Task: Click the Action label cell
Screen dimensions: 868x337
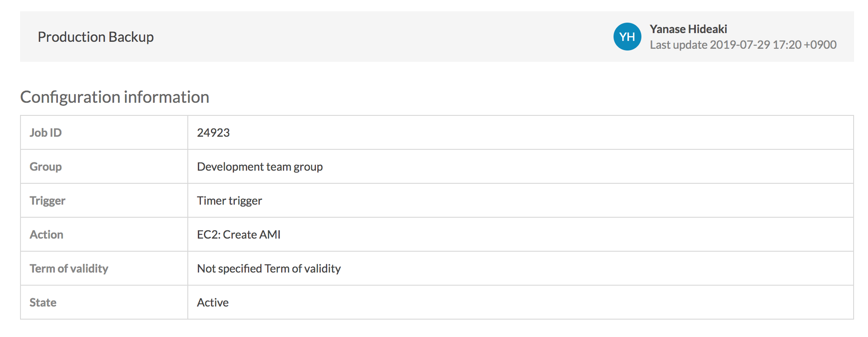Action: pos(47,235)
